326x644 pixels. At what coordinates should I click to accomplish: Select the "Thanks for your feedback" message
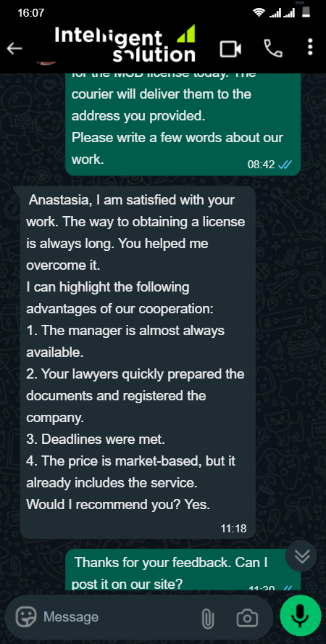tap(183, 569)
